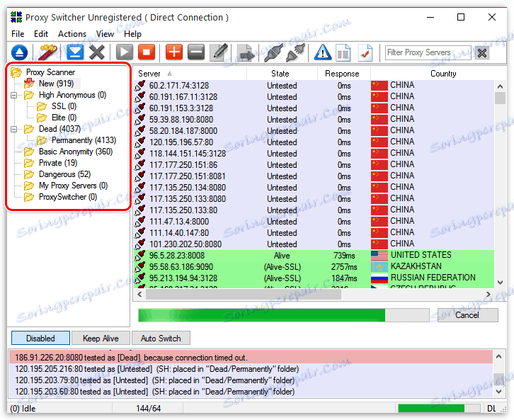Click the Proxy Switcher title bar app icon
The width and height of the screenshot is (514, 420).
point(16,17)
